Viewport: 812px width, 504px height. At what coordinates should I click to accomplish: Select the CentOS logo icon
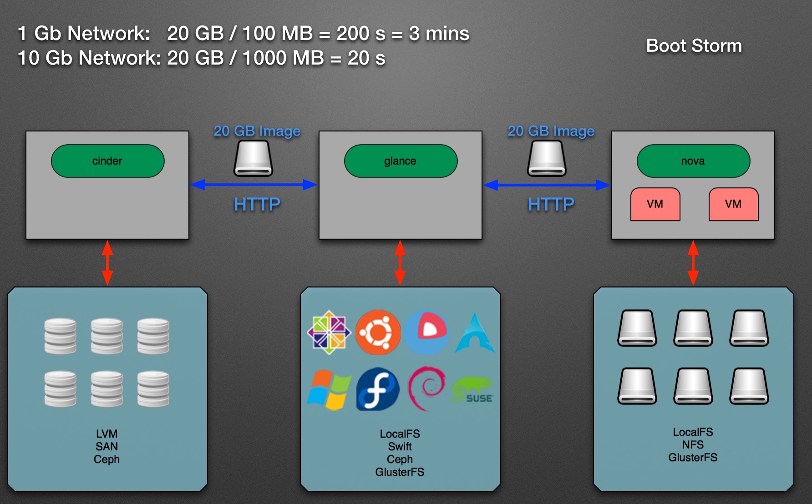point(329,333)
